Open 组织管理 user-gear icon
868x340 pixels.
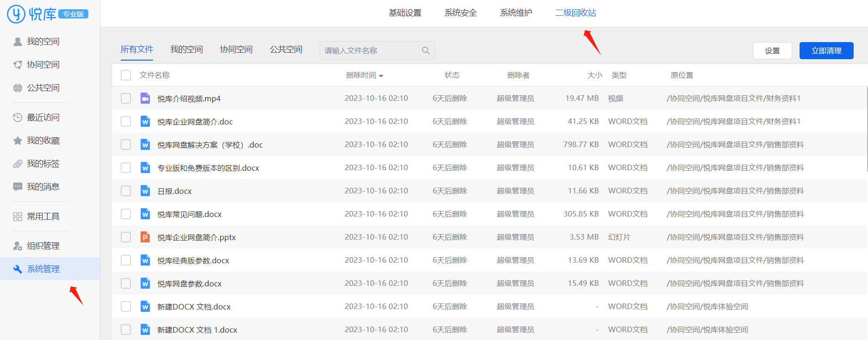pyautogui.click(x=18, y=246)
